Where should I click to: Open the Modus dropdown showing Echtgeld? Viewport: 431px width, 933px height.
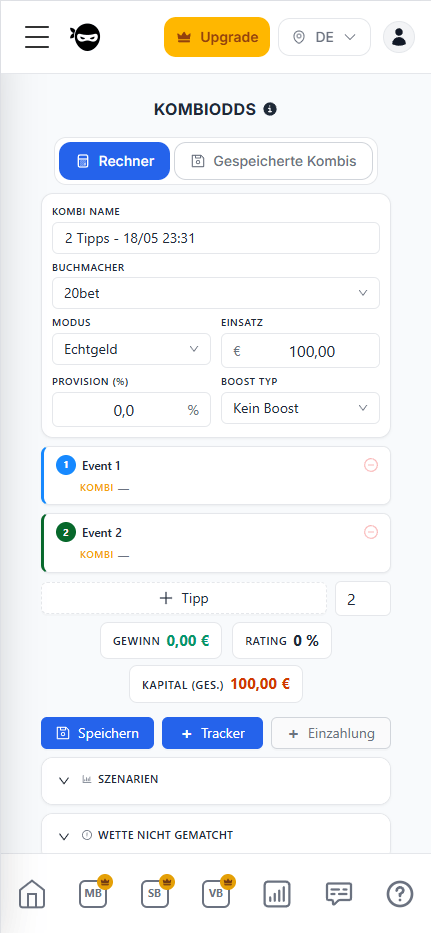(132, 349)
